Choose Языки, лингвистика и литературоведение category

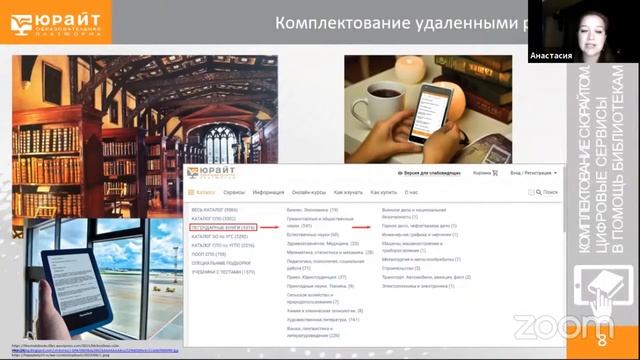pyautogui.click(x=313, y=332)
